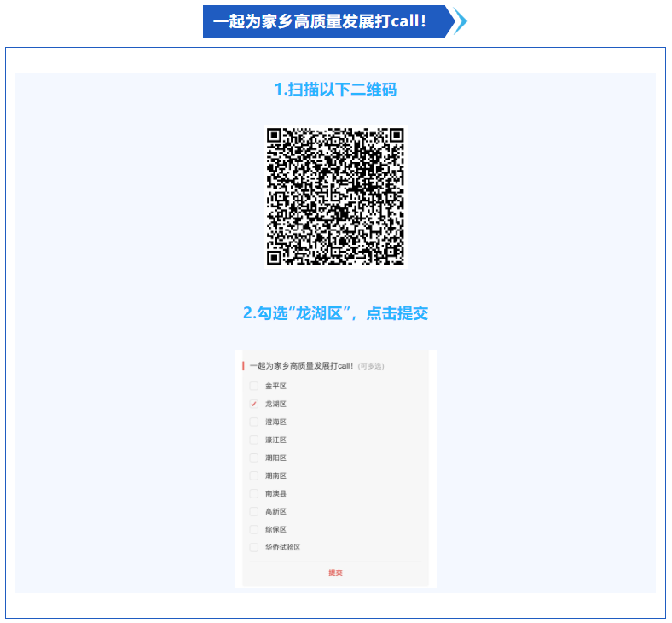Check the 濠江区 checkbox
The height and width of the screenshot is (623, 672).
click(254, 440)
